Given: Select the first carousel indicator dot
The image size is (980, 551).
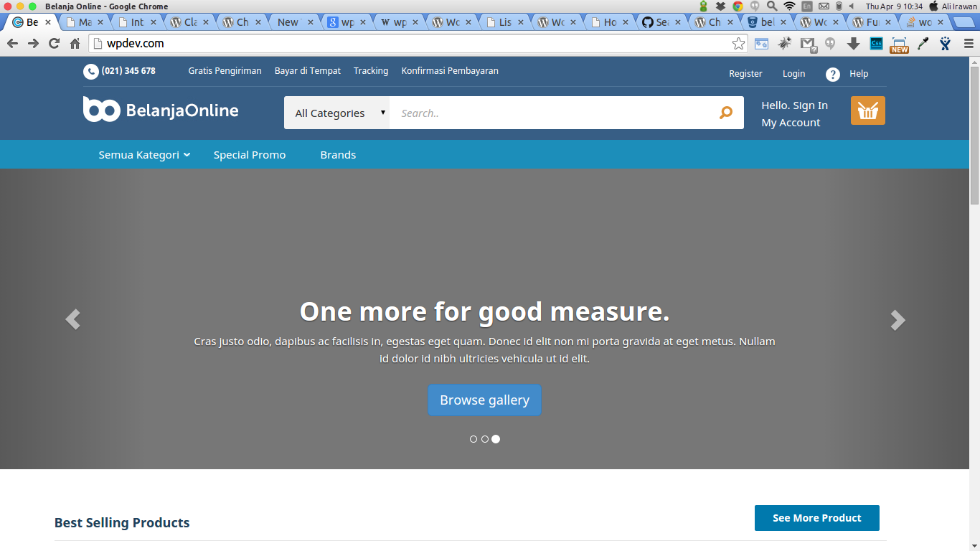Looking at the screenshot, I should tap(473, 439).
